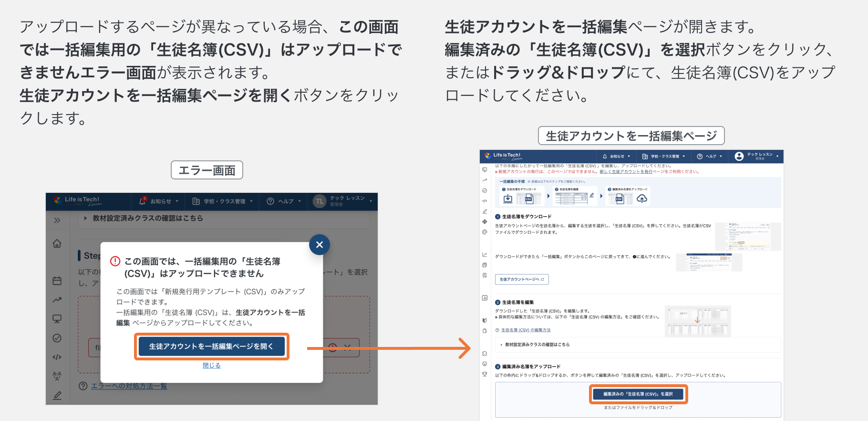This screenshot has width=868, height=421.
Task: Click the 生徒アカウントページへ button
Action: (522, 279)
